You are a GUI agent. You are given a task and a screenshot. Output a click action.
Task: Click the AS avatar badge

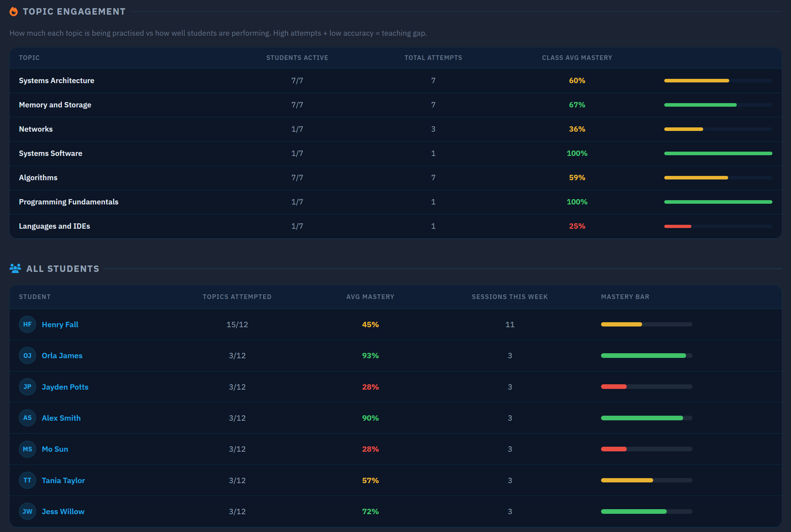click(27, 418)
